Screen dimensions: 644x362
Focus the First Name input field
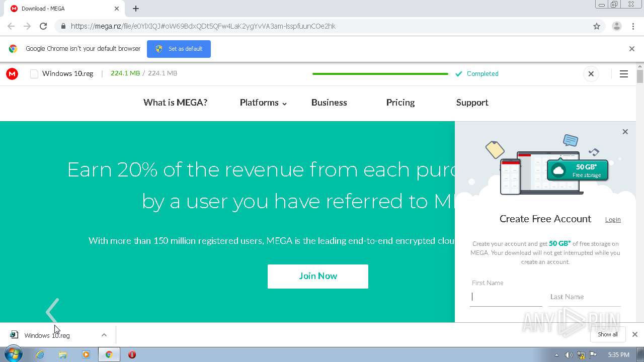(x=506, y=297)
